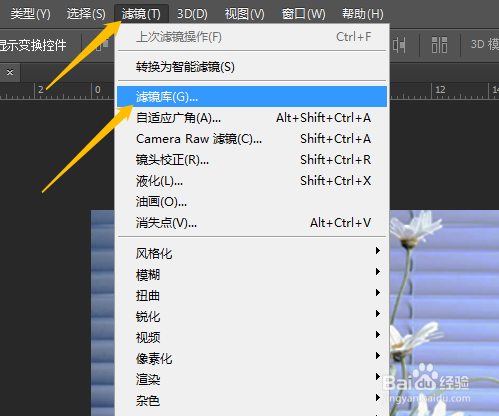Expand the 模糊 submenu
Viewport: 499px width, 416px height.
[x=252, y=274]
